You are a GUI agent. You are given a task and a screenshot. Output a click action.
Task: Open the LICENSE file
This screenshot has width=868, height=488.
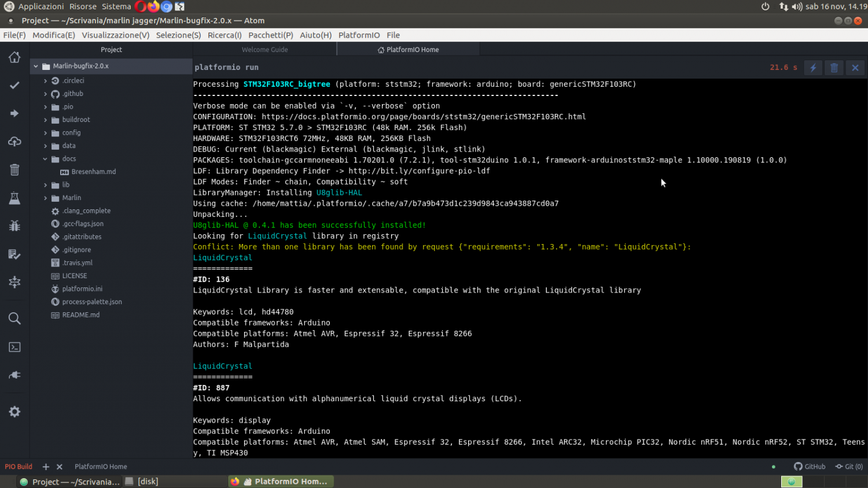coord(75,276)
